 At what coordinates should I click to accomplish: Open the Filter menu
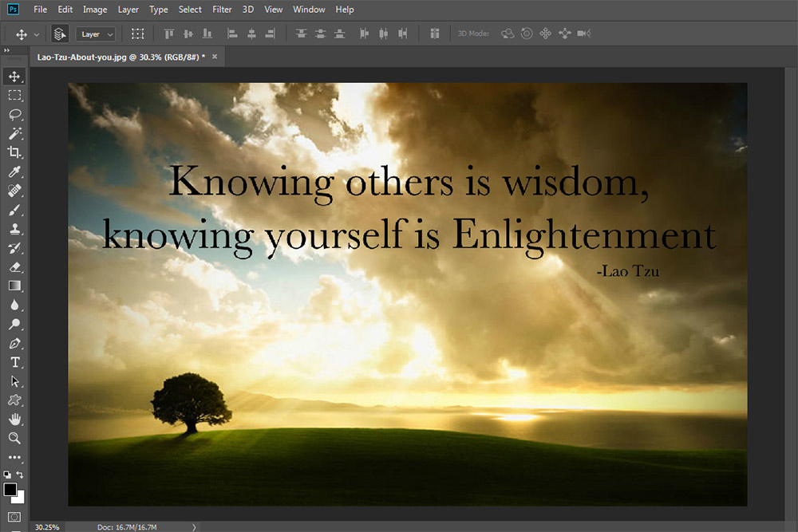pos(222,9)
